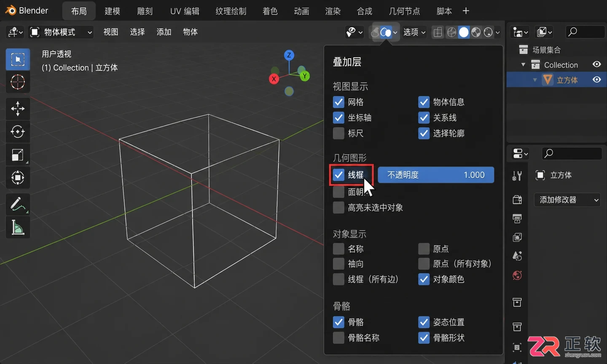Select the Move tool
The height and width of the screenshot is (364, 607).
18,109
